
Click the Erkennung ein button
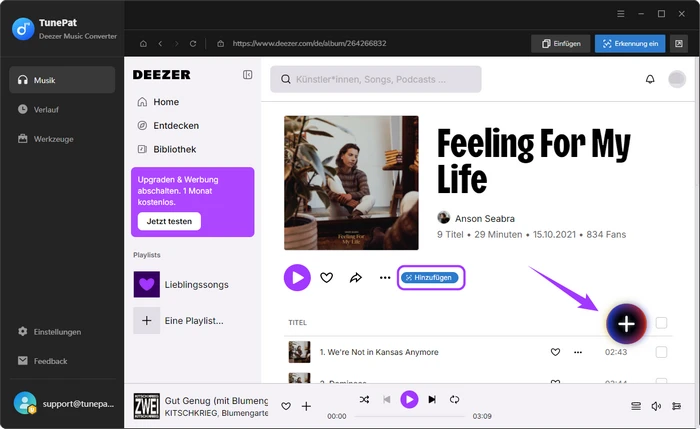(630, 44)
